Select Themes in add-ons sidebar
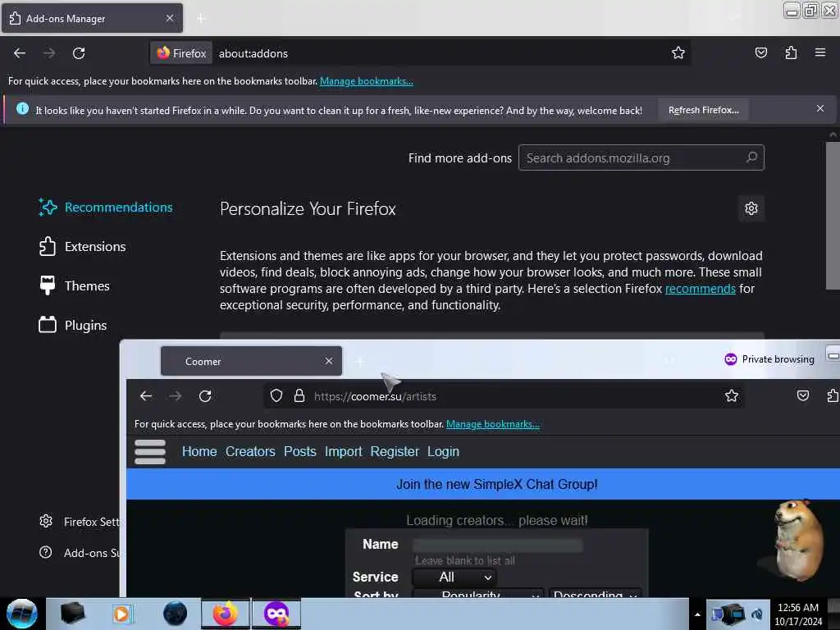The width and height of the screenshot is (840, 630). (x=75, y=286)
